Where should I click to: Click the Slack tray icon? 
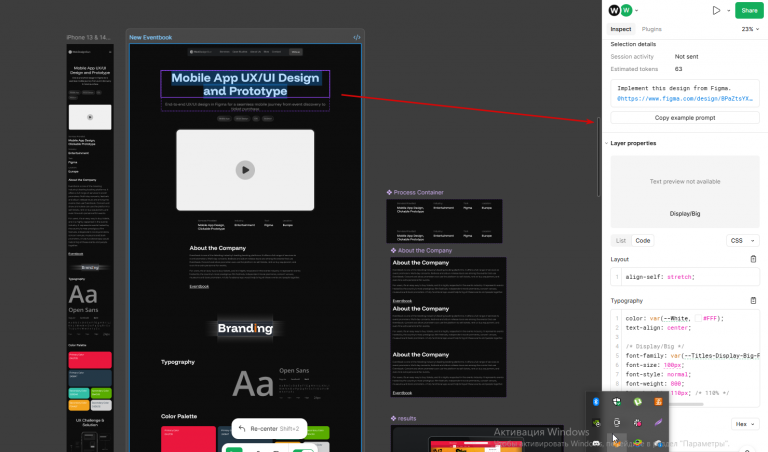(637, 423)
